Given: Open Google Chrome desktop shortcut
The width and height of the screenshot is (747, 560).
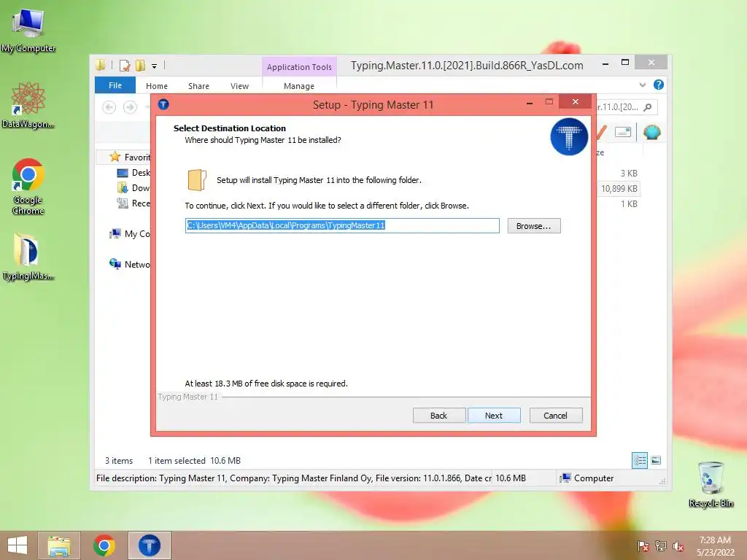Looking at the screenshot, I should coord(28,187).
